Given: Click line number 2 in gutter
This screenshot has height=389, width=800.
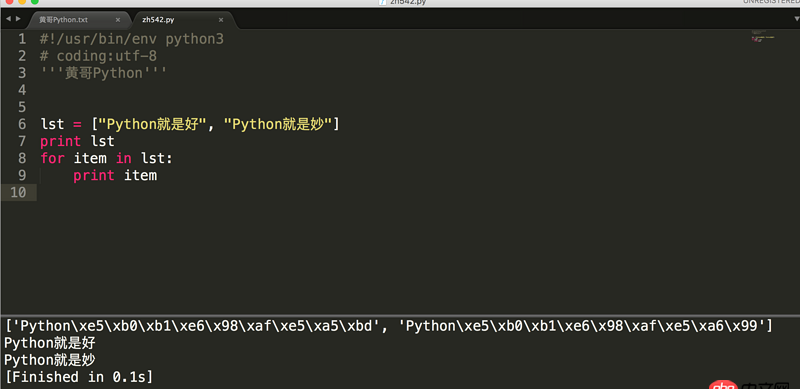Looking at the screenshot, I should [x=21, y=56].
